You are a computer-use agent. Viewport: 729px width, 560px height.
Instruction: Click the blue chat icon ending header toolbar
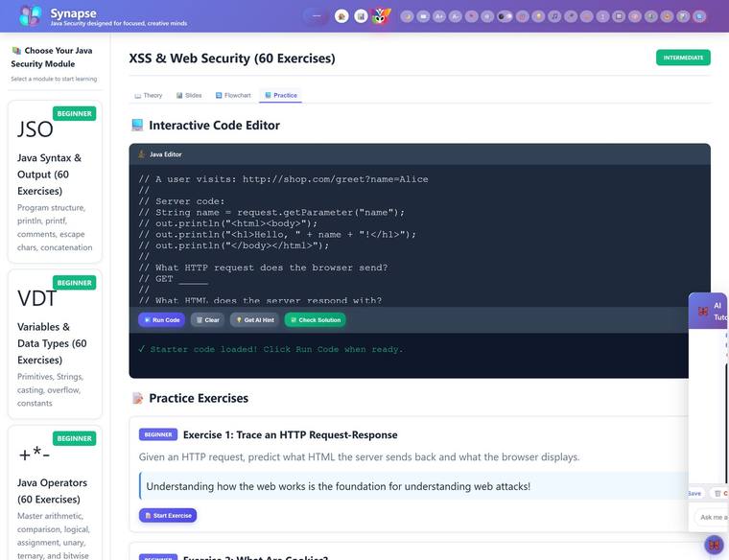699,16
